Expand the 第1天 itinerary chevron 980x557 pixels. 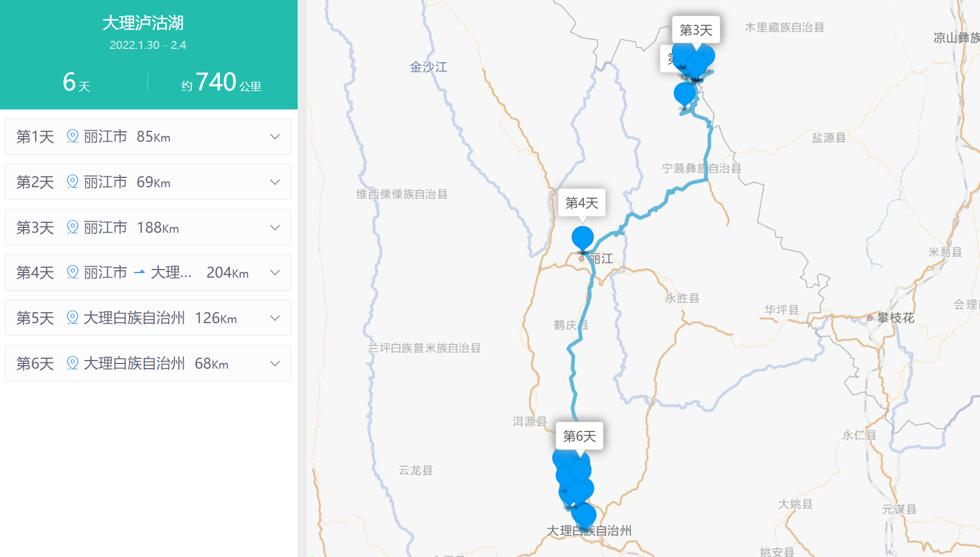coord(275,137)
